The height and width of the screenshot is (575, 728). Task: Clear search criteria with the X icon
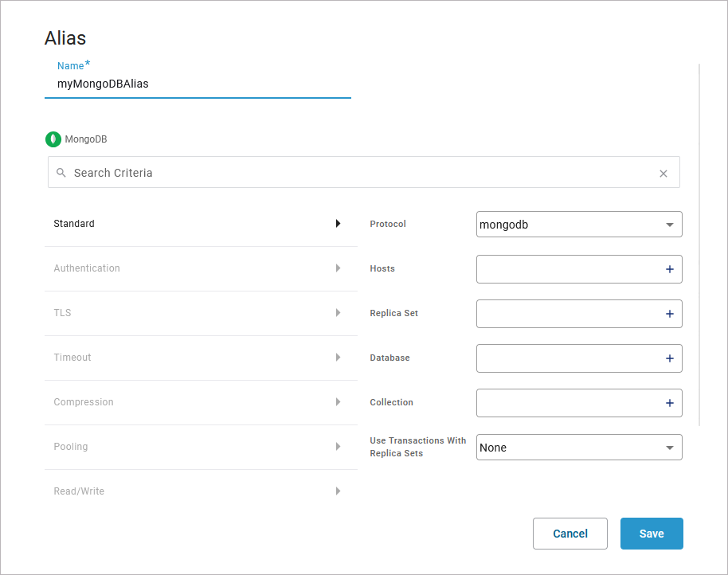[x=663, y=173]
